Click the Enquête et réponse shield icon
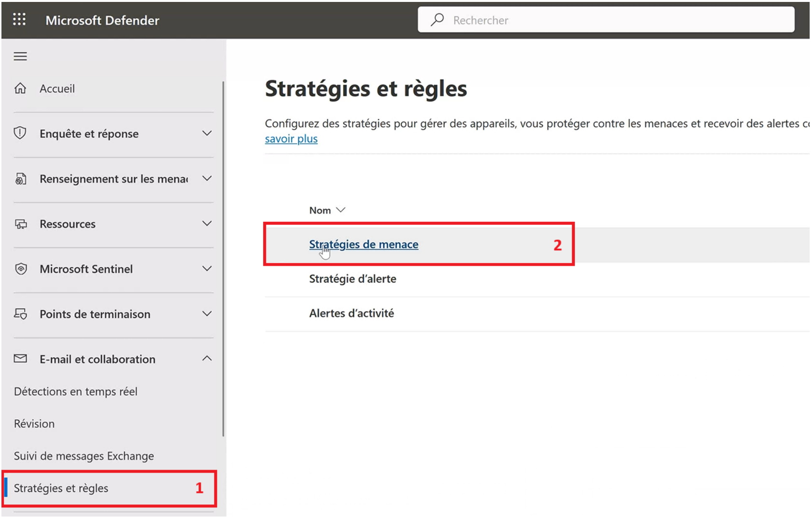This screenshot has width=812, height=518. click(20, 133)
